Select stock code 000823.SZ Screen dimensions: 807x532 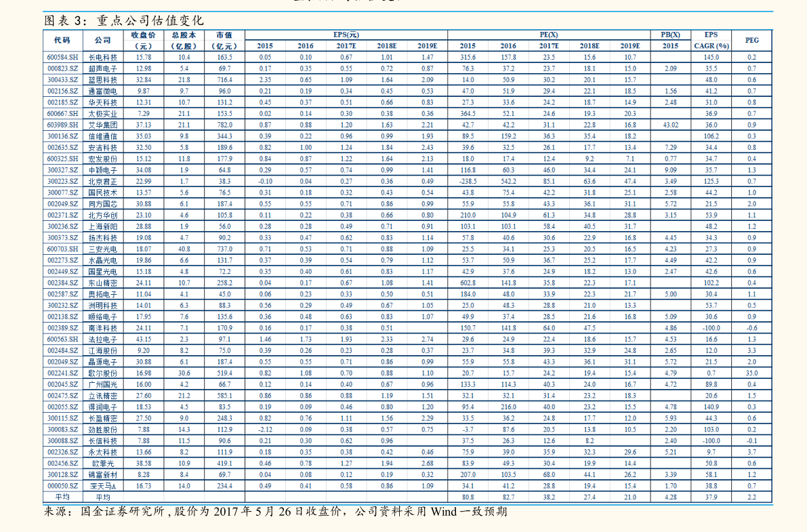[x=62, y=68]
